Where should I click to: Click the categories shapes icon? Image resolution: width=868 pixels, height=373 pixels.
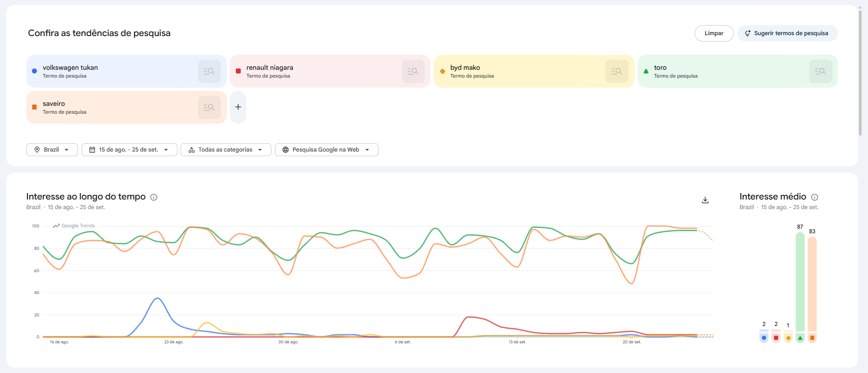(192, 150)
